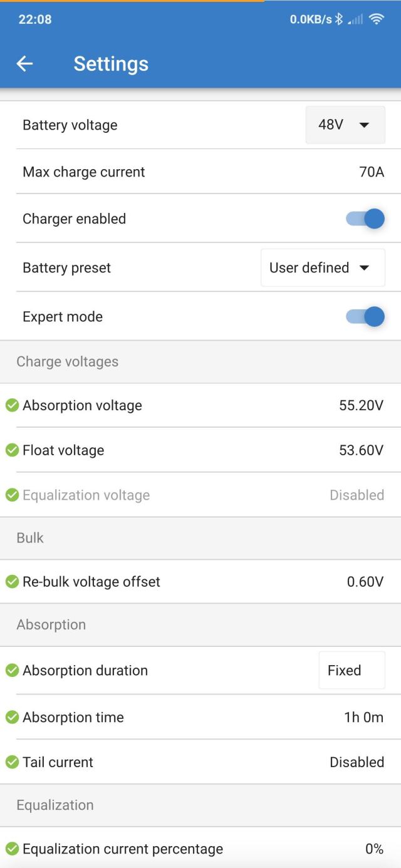
Task: Tap the Re-bulk voltage offset 0.60V value
Action: click(365, 582)
